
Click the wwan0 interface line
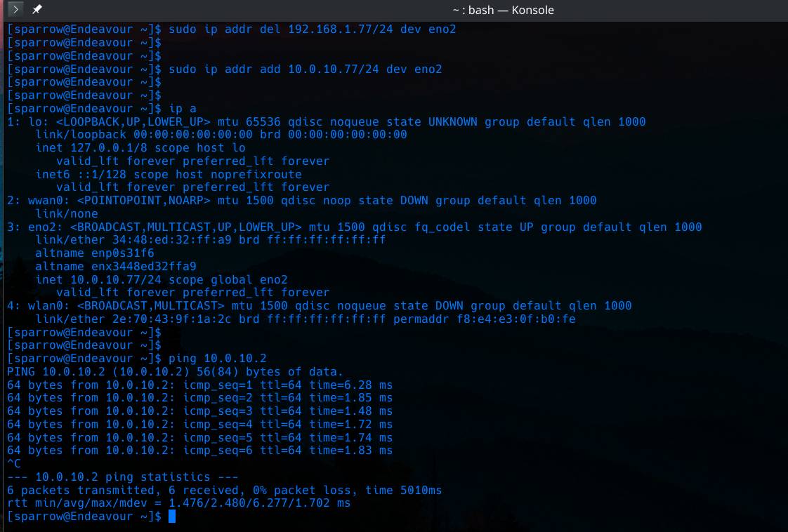tap(302, 201)
